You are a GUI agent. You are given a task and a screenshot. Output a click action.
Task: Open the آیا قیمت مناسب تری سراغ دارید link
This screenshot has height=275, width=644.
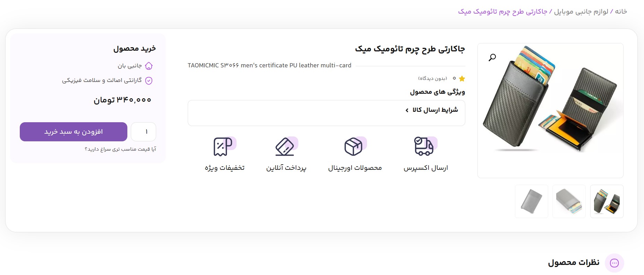coord(120,149)
